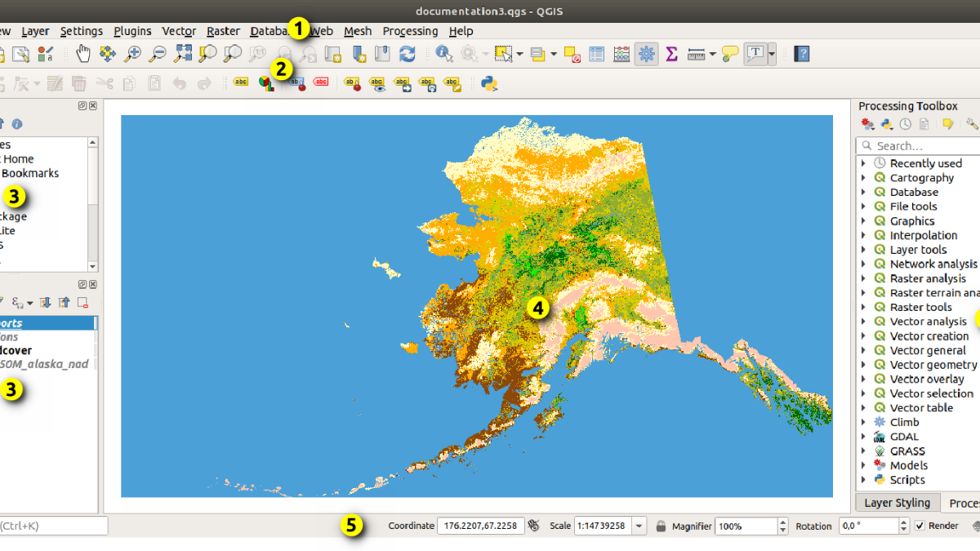Switch to the Layer Styling tab
Image resolution: width=980 pixels, height=551 pixels.
[897, 503]
